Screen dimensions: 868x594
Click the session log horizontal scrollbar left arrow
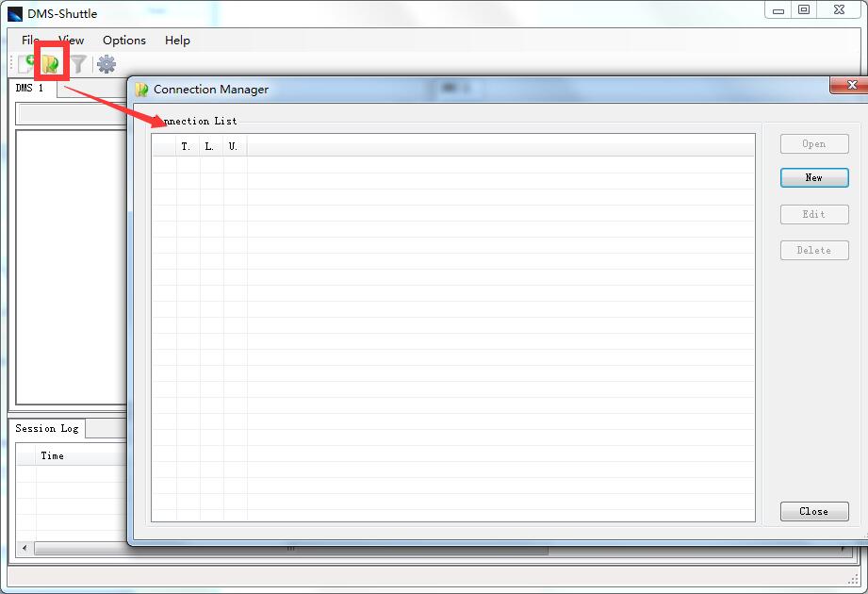[25, 548]
